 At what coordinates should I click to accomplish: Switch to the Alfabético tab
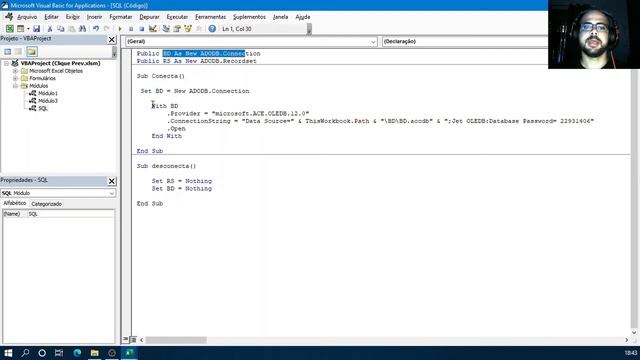click(x=15, y=203)
